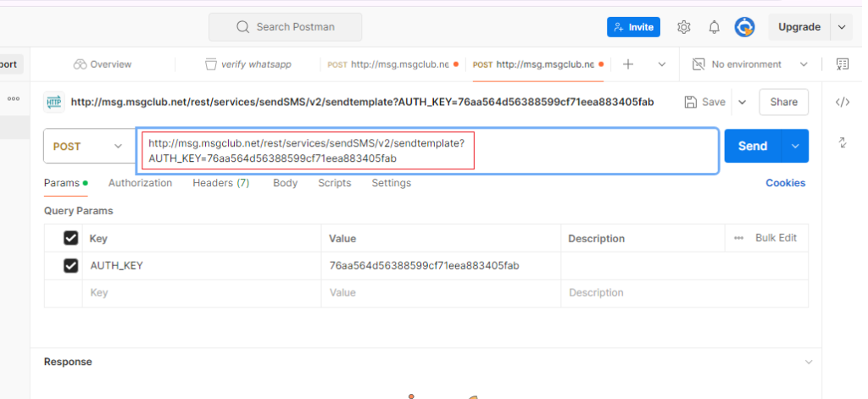Open the notifications bell
Image resolution: width=868 pixels, height=399 pixels.
click(715, 27)
